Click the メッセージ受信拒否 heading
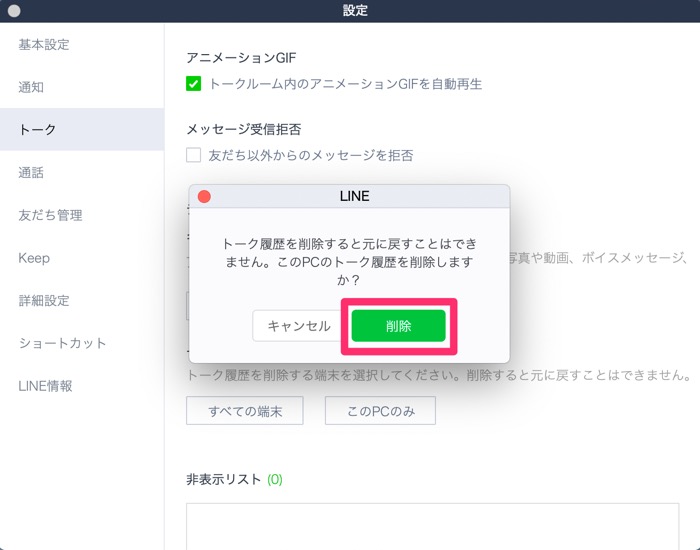The image size is (700, 550). point(244,129)
